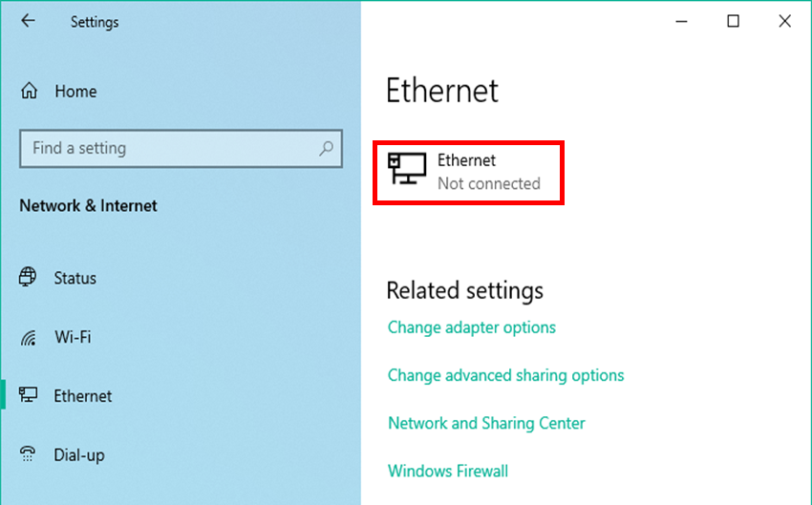Viewport: 812px width, 505px height.
Task: Open Change advanced sharing options link
Action: coord(505,375)
